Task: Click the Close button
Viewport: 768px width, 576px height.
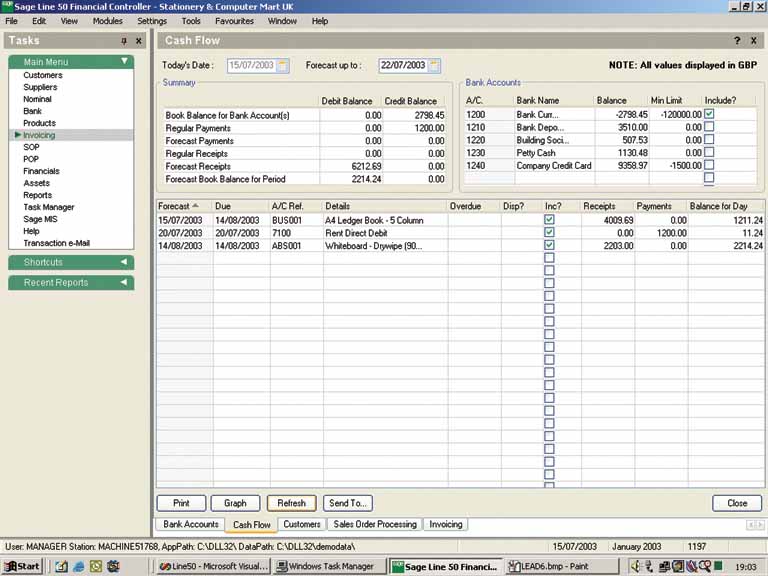Action: point(737,503)
